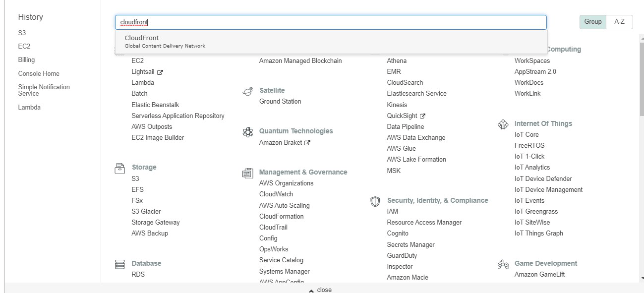Open RDS database service
This screenshot has height=293, width=644.
click(x=138, y=275)
